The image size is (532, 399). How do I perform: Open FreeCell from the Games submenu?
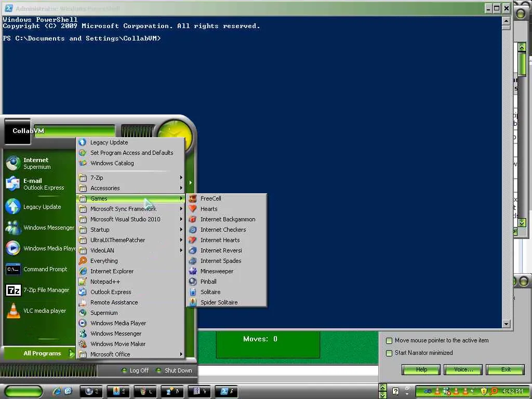pyautogui.click(x=227, y=198)
